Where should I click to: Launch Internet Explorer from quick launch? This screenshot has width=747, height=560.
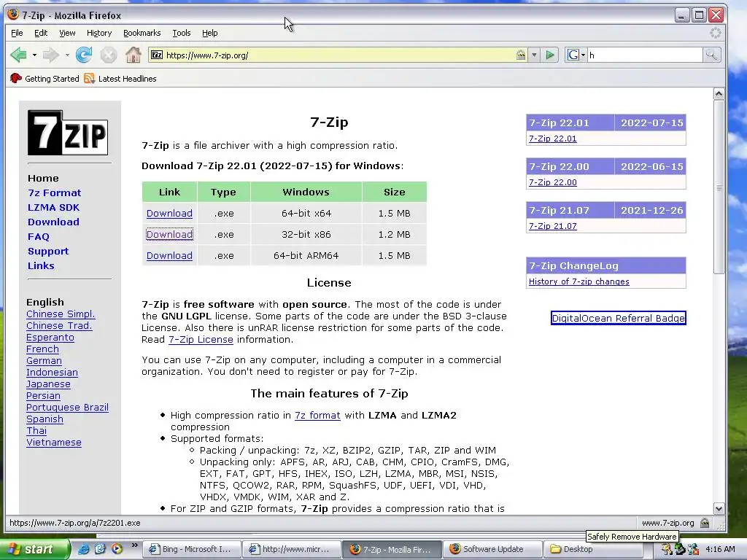tap(83, 549)
